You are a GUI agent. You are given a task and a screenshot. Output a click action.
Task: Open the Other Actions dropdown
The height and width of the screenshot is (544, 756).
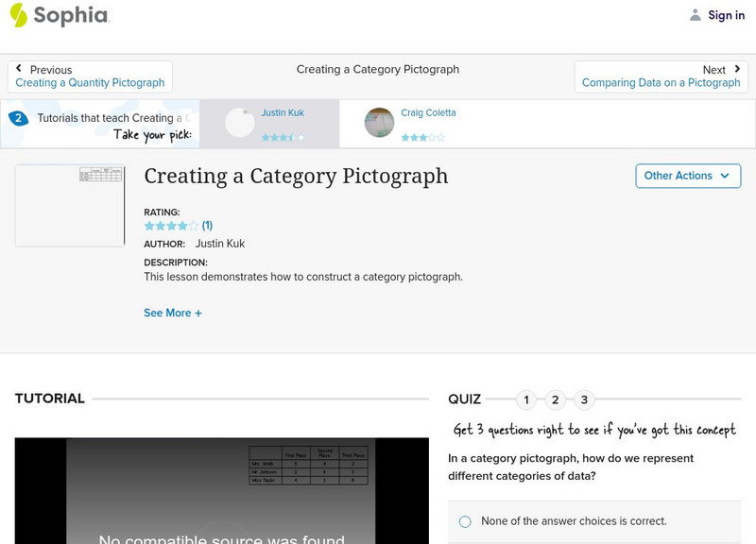pos(687,176)
